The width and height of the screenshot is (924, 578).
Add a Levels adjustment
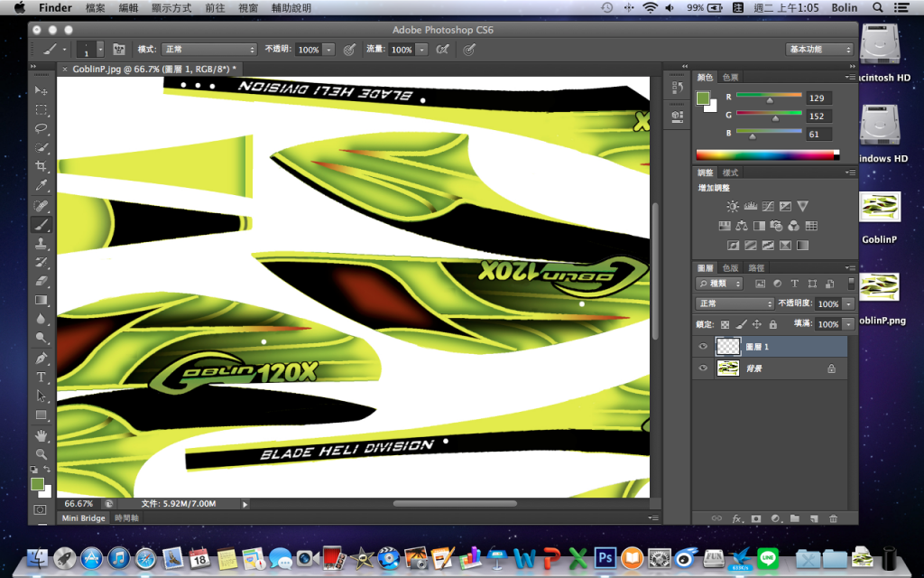(750, 206)
